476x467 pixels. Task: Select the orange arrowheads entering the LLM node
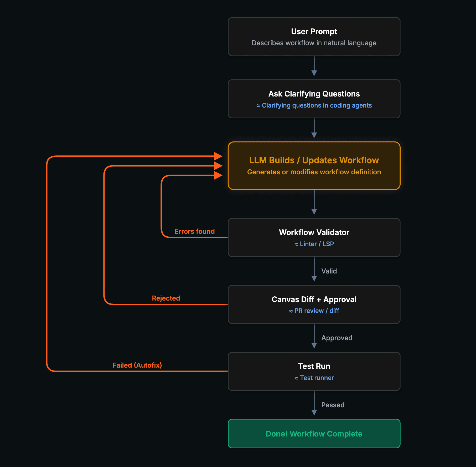point(218,165)
